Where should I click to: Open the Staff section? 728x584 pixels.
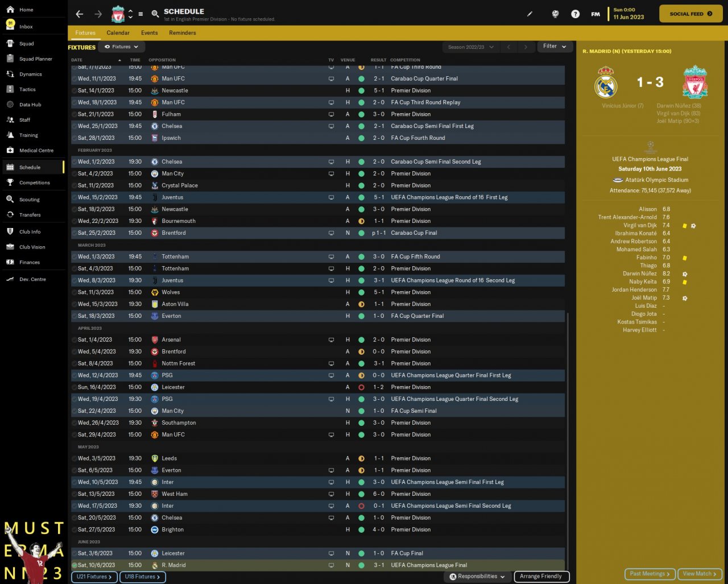pyautogui.click(x=34, y=120)
